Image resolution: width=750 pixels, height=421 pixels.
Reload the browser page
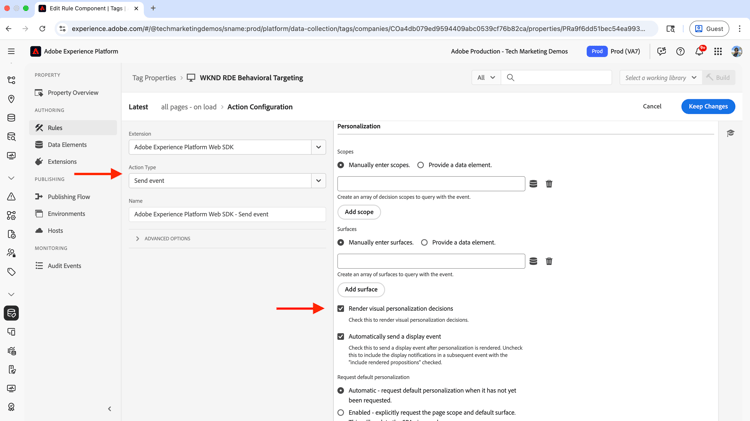point(42,29)
